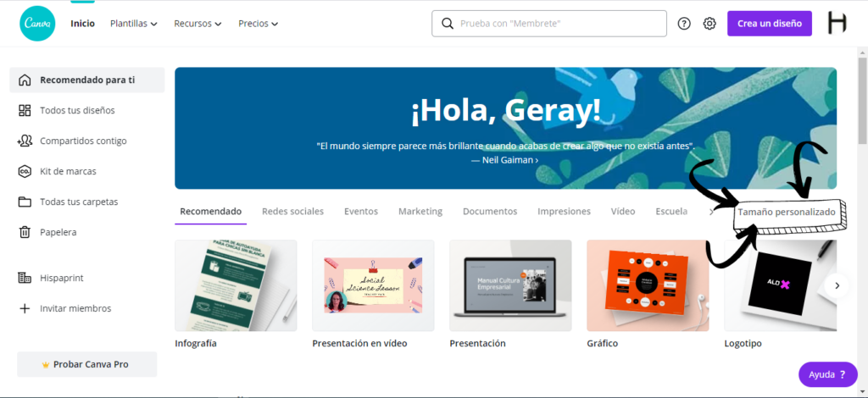The height and width of the screenshot is (398, 868).
Task: Open Todas tus carpetas in the sidebar
Action: pyautogui.click(x=87, y=202)
